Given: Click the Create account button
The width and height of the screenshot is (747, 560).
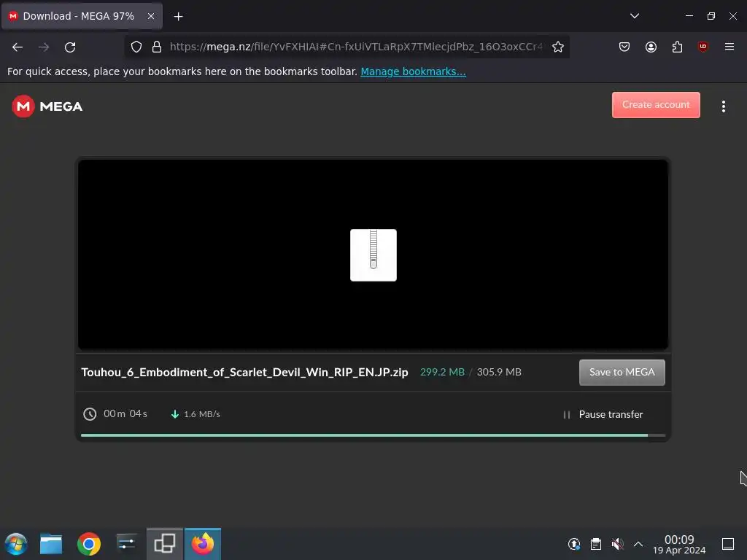Looking at the screenshot, I should coord(656,105).
